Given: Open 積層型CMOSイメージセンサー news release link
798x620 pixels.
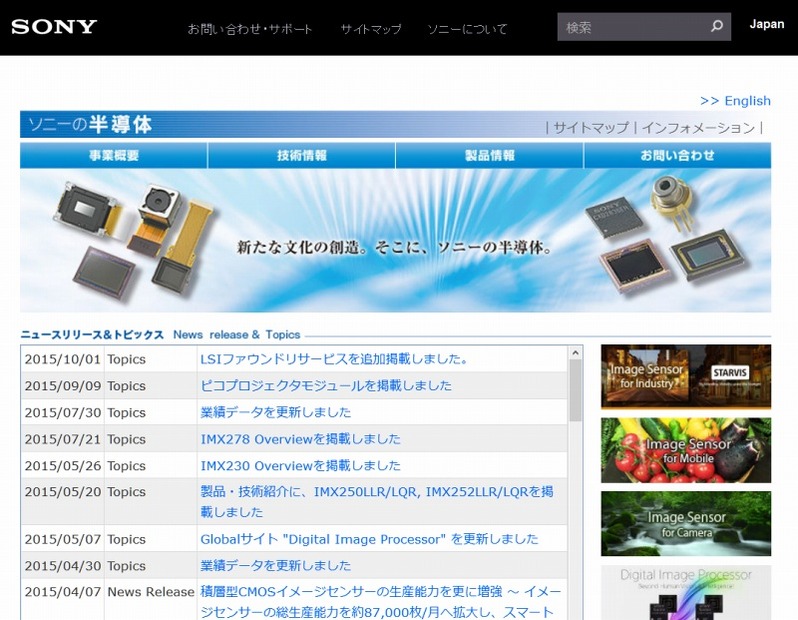Looking at the screenshot, I should click(x=380, y=602).
